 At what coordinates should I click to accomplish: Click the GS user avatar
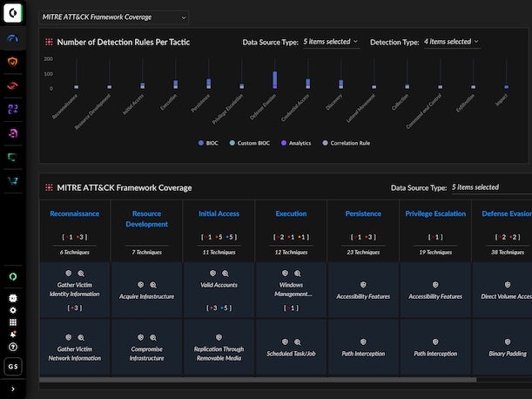pos(12,367)
